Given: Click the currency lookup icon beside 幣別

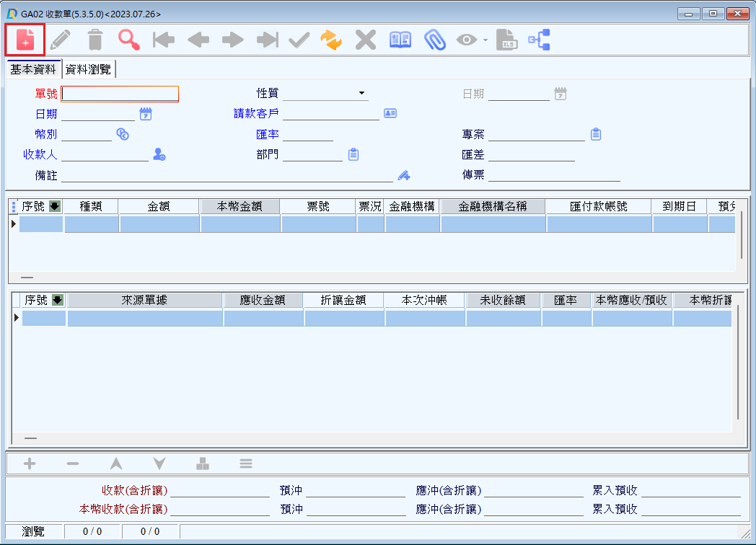Looking at the screenshot, I should coord(123,134).
